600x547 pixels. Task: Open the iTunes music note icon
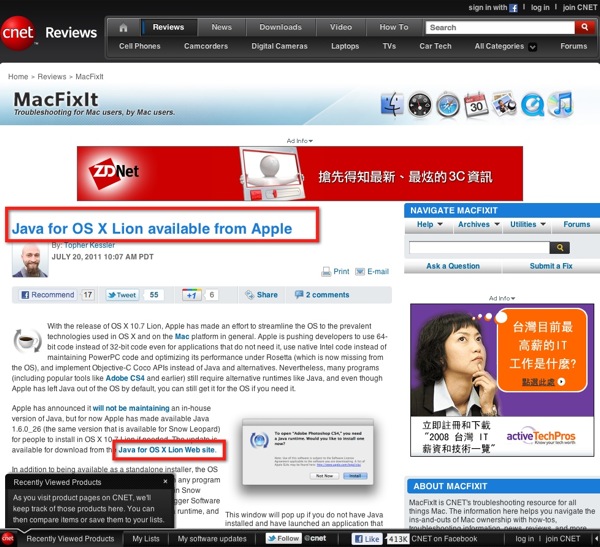(x=561, y=104)
